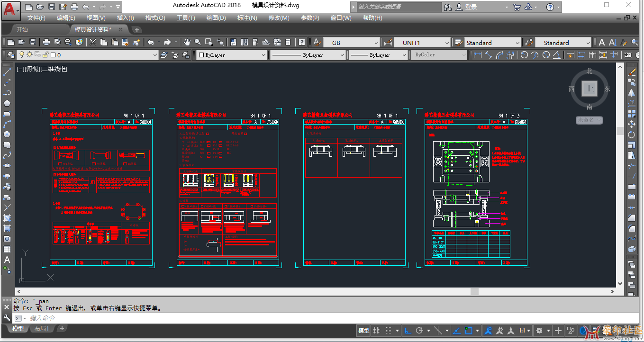This screenshot has width=644, height=342.
Task: Toggle ortho mode in status bar
Action: pyautogui.click(x=408, y=330)
